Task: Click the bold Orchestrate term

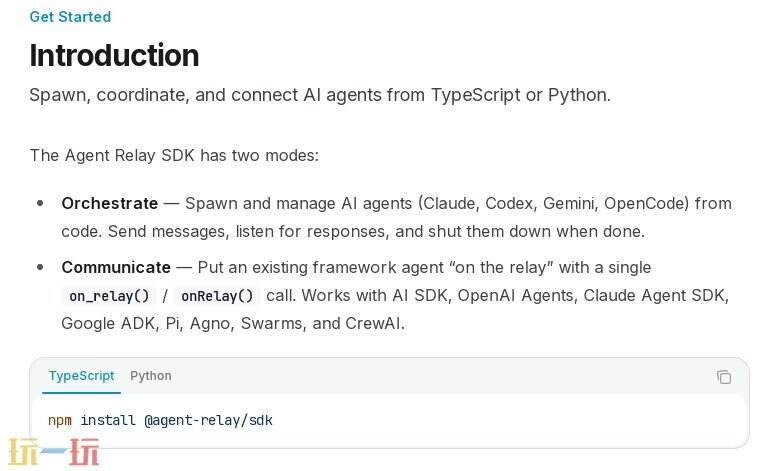Action: tap(109, 203)
